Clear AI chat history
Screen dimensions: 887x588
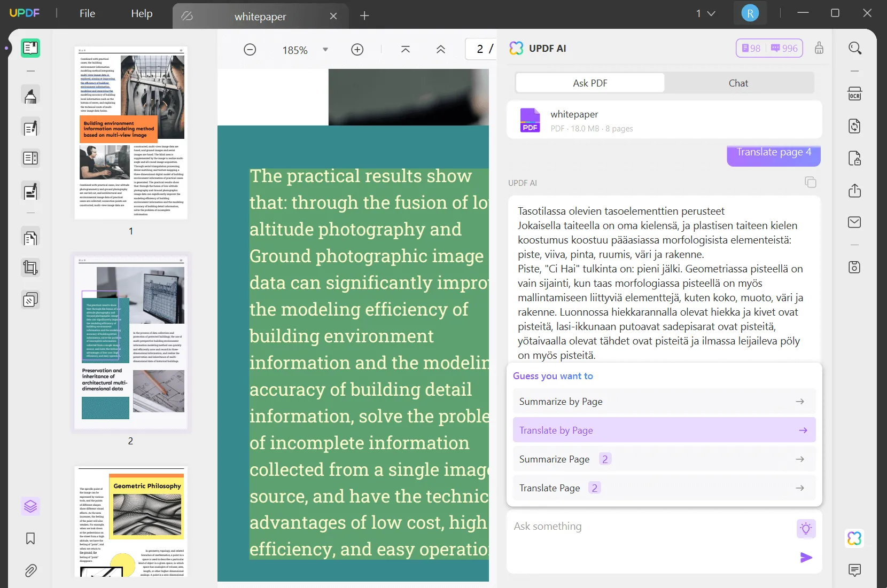pos(819,48)
